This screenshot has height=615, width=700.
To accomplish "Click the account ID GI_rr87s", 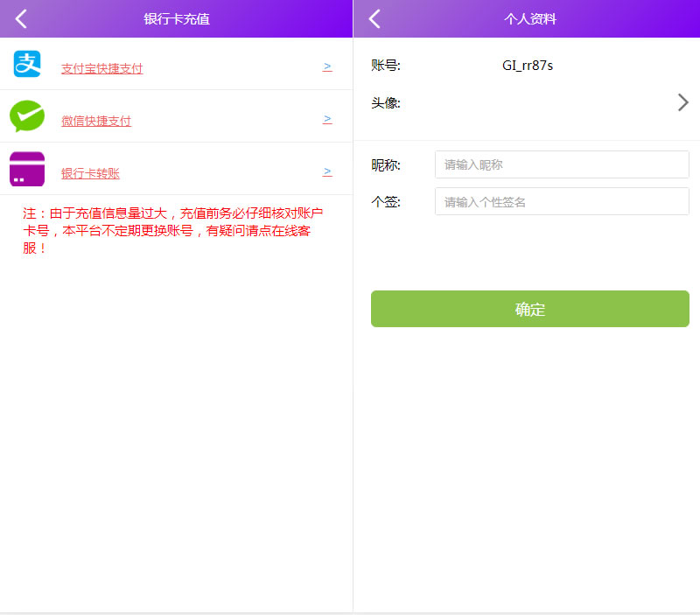I will coord(527,66).
